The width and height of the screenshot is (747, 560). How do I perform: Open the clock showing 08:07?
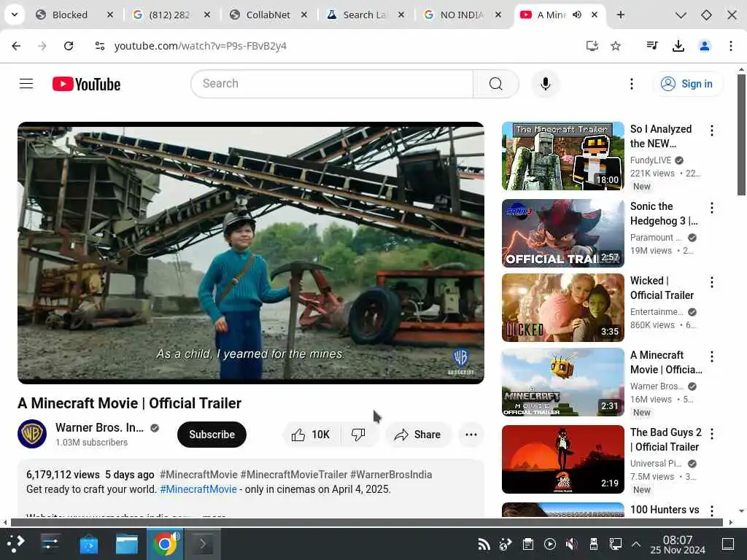[678, 544]
